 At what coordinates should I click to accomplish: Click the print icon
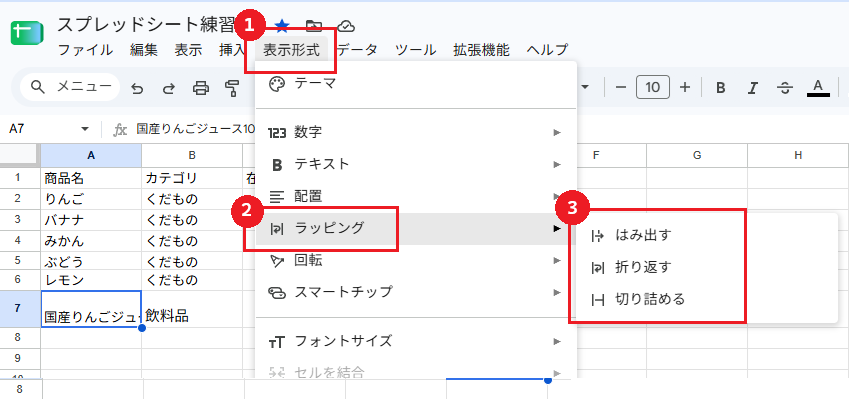tap(201, 88)
